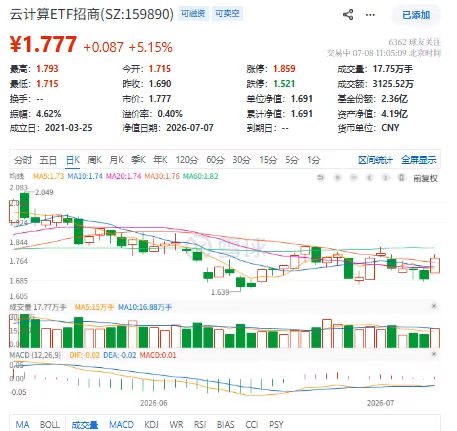Switch to the 5分 interval tab
This screenshot has height=431, width=457.
(x=292, y=160)
